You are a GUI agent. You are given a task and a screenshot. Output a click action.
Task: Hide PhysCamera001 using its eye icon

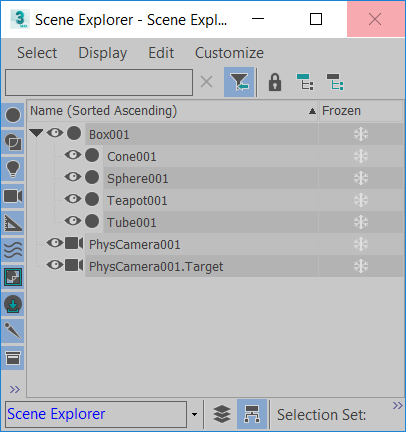tap(55, 243)
